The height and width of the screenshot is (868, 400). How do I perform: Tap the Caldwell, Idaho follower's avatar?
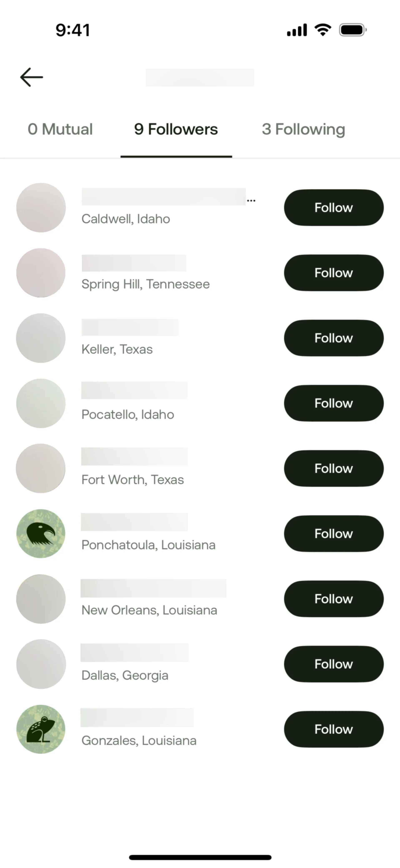tap(41, 208)
